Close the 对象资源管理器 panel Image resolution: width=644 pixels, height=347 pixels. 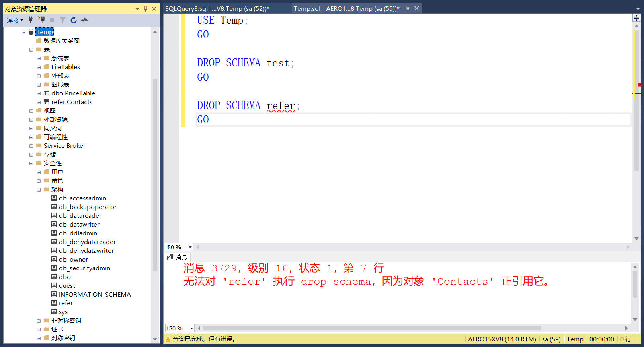pos(154,9)
